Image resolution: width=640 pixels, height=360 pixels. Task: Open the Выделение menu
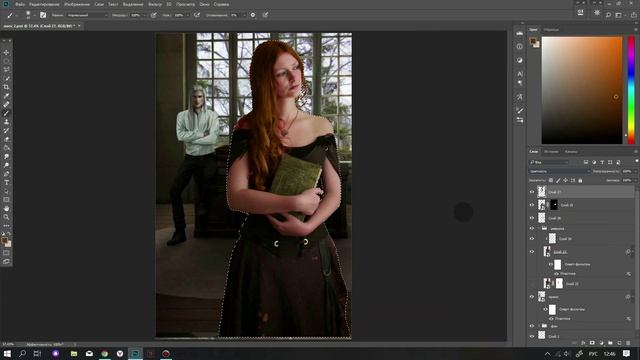click(x=133, y=4)
